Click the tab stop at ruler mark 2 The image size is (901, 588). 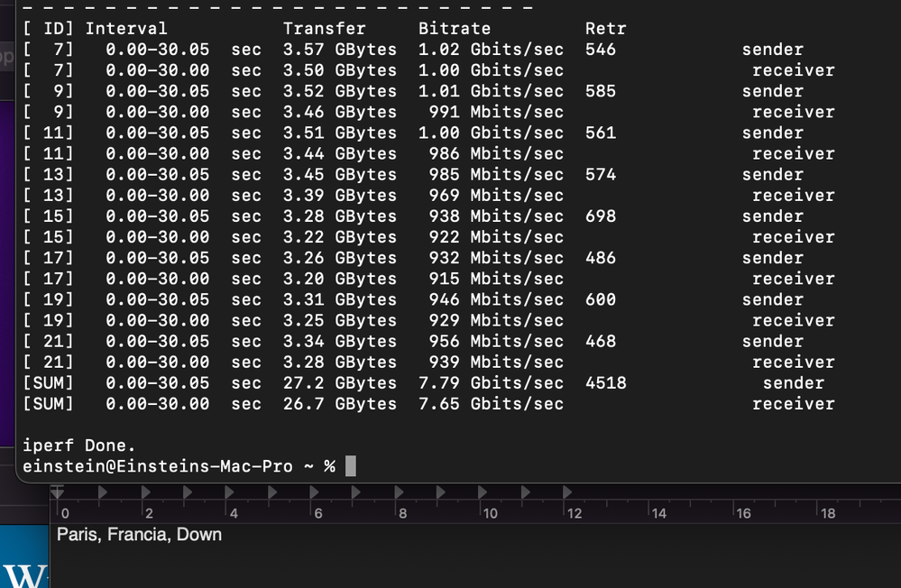144,492
